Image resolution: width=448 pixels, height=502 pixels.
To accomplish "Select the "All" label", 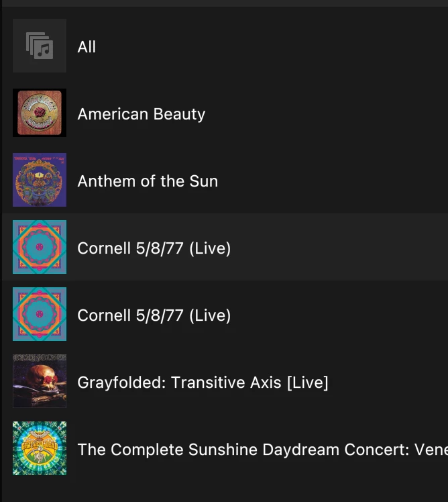I will 87,47.
